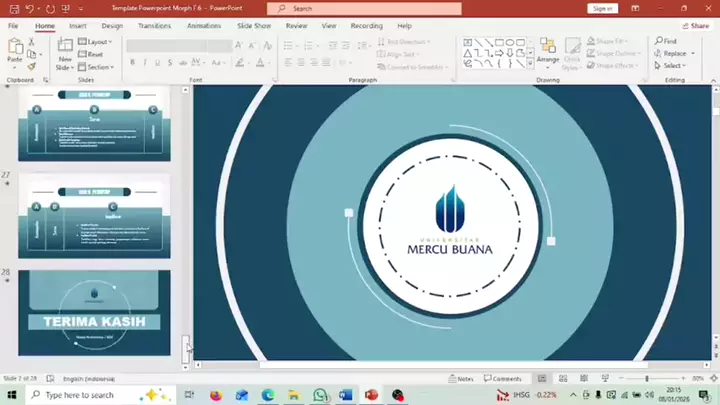Click the Sign in button
720x405 pixels.
tap(602, 8)
